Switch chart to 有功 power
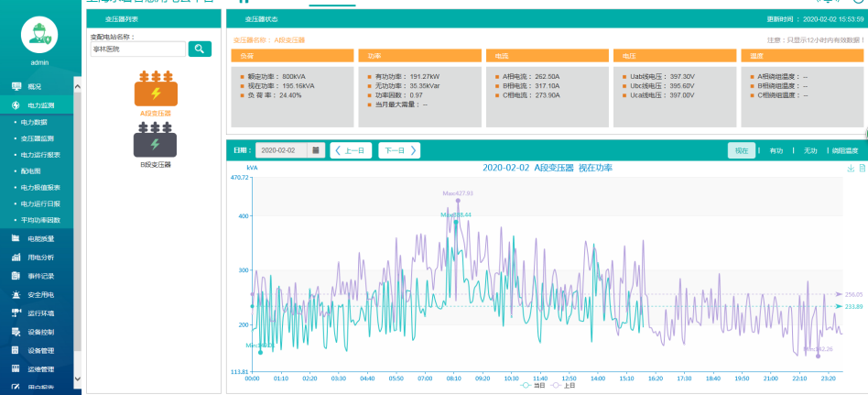Screen dimensions: 868x395 click(776, 150)
